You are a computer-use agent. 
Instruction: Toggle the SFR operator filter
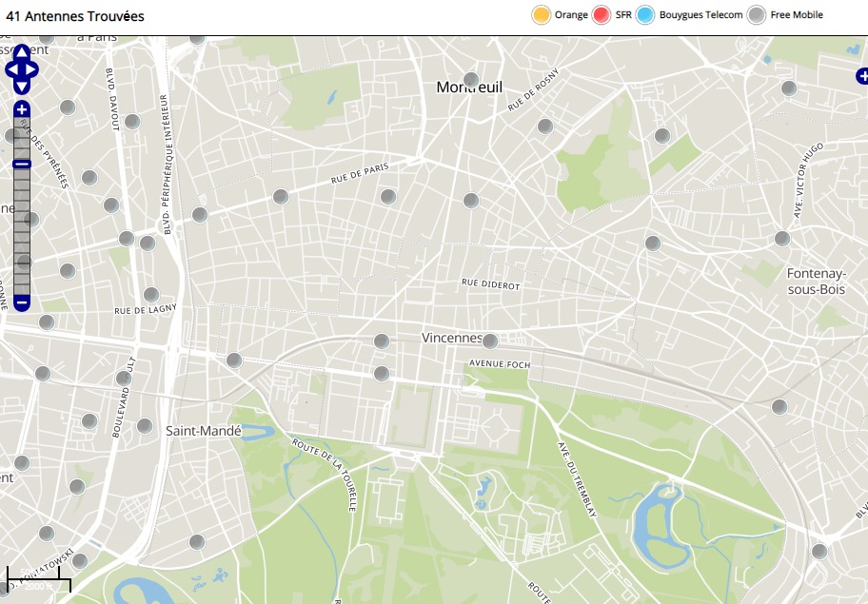click(601, 15)
